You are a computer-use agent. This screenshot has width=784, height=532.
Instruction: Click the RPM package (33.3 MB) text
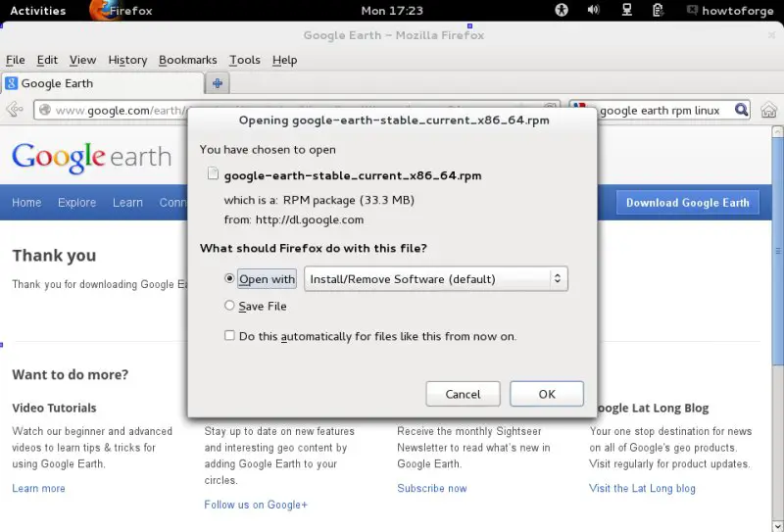pos(349,200)
